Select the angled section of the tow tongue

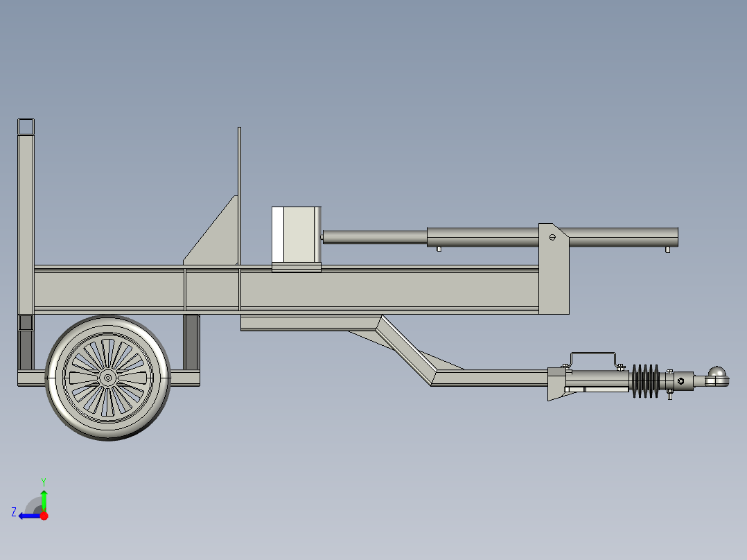click(406, 350)
